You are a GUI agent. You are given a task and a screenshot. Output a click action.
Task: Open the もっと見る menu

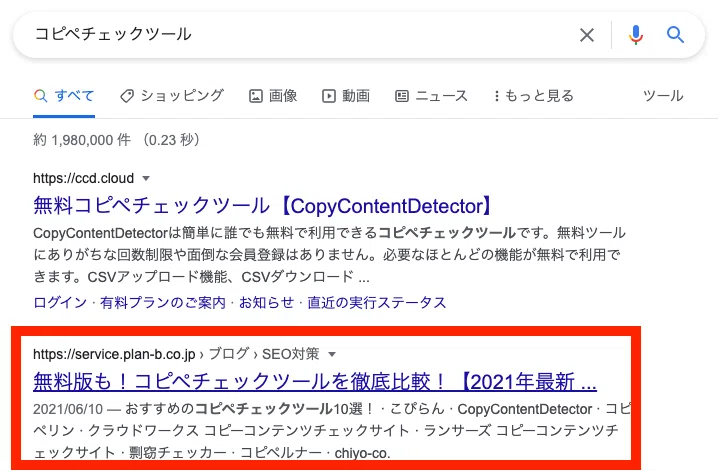tap(534, 96)
